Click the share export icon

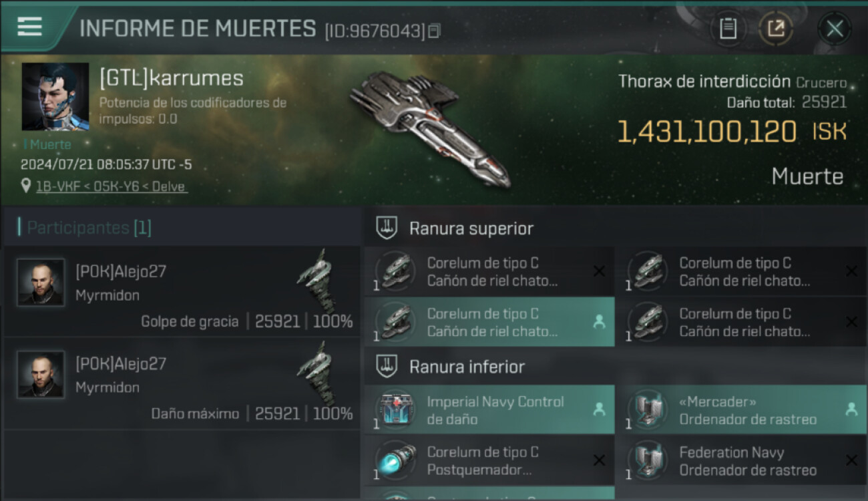tap(776, 28)
